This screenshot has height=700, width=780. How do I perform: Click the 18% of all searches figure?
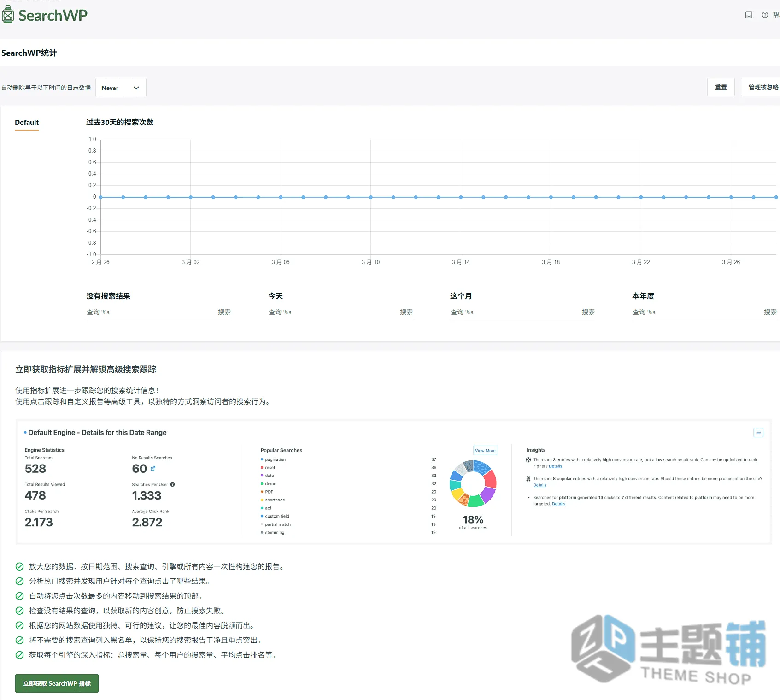coord(473,520)
